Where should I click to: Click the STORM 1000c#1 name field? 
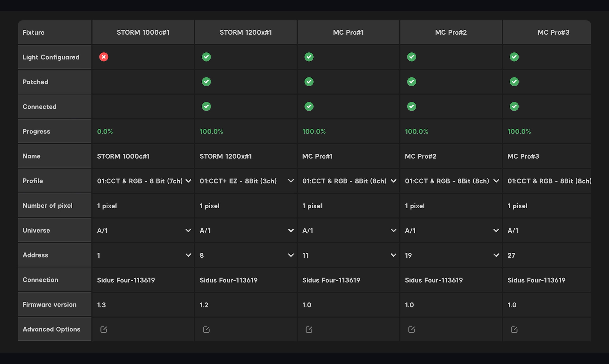point(123,156)
